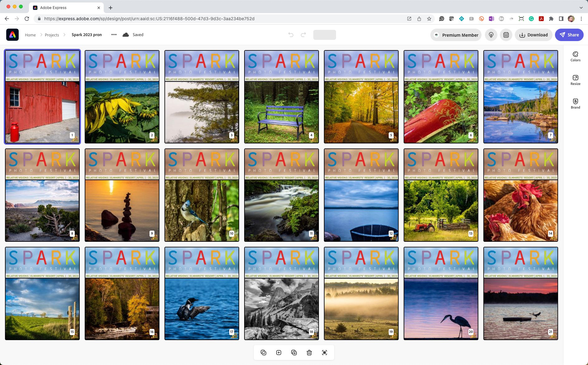
Task: Click the Adobe Express home logo
Action: [12, 35]
